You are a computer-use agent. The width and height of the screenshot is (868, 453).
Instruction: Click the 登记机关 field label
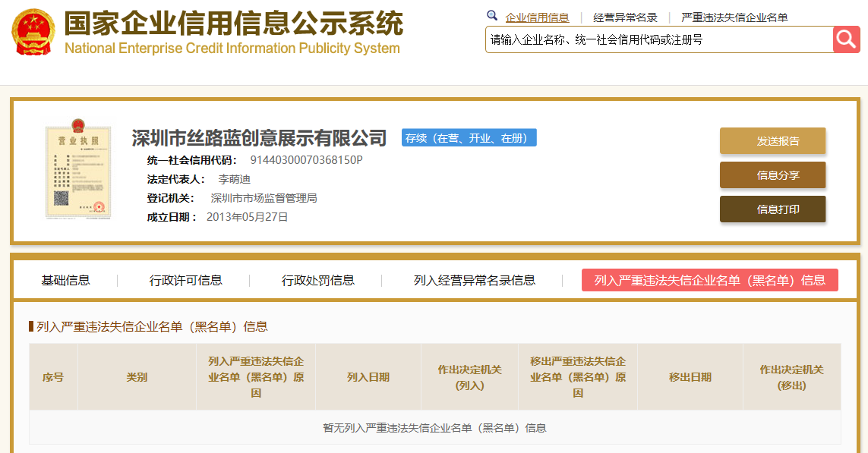point(171,198)
